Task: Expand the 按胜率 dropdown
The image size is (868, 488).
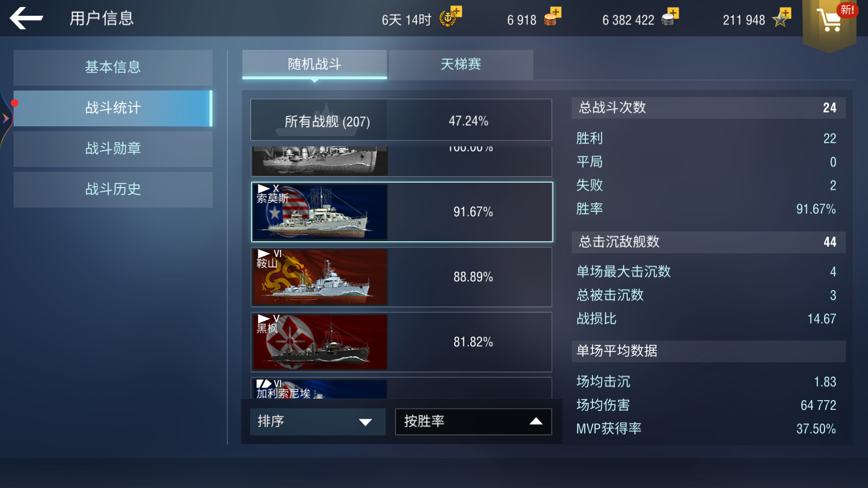Action: (474, 422)
